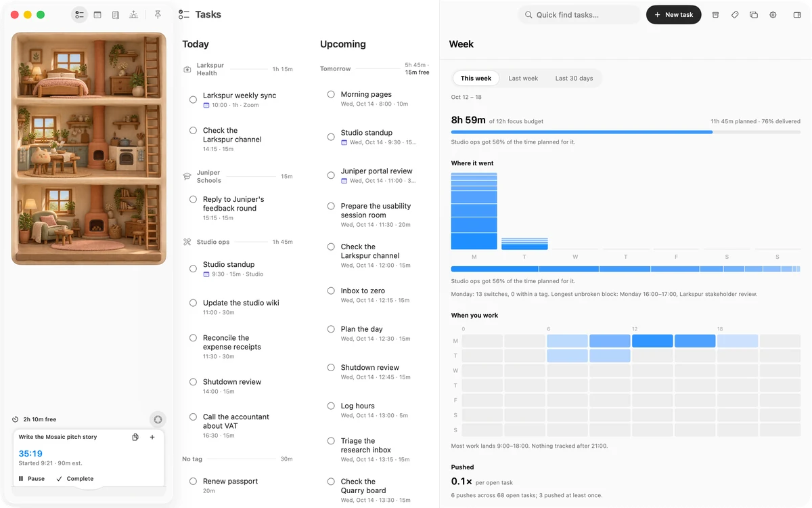Tick the Morning pages task circle
This screenshot has height=508, width=812.
point(331,95)
